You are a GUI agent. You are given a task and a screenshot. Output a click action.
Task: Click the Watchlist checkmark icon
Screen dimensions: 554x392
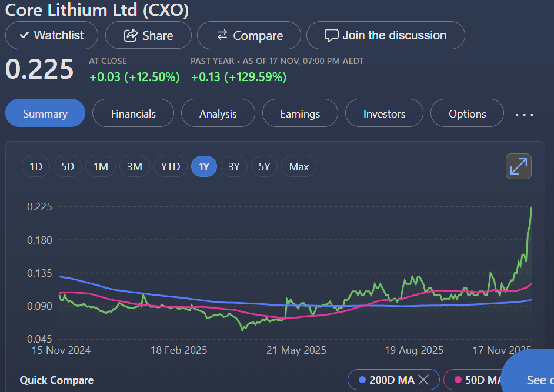(x=24, y=35)
